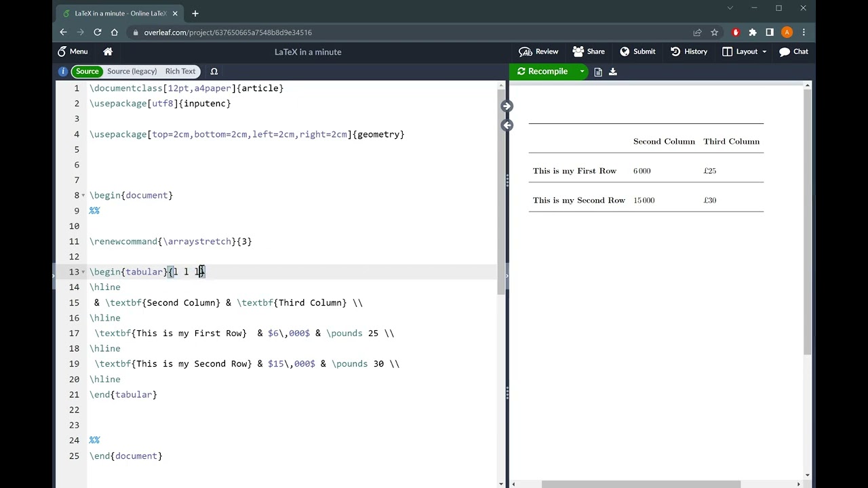The height and width of the screenshot is (488, 868).
Task: Click the project title LaTeX in a minute
Action: (308, 52)
